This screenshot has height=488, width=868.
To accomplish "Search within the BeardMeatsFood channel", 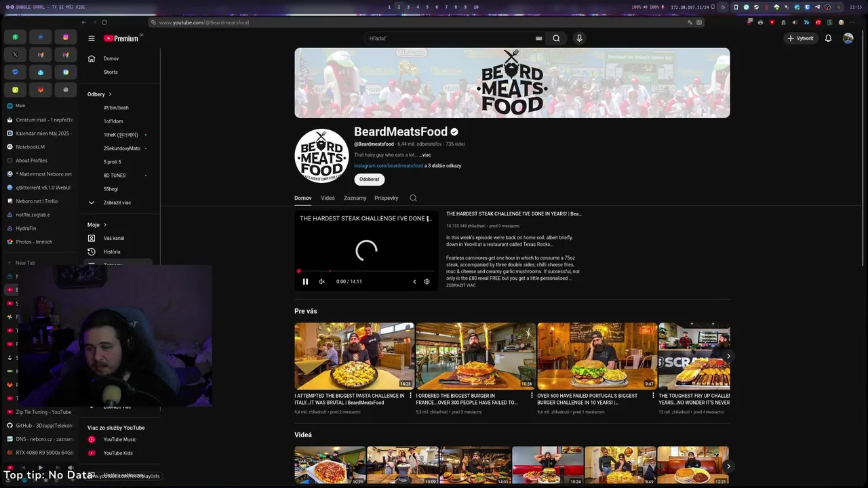I will tap(413, 198).
